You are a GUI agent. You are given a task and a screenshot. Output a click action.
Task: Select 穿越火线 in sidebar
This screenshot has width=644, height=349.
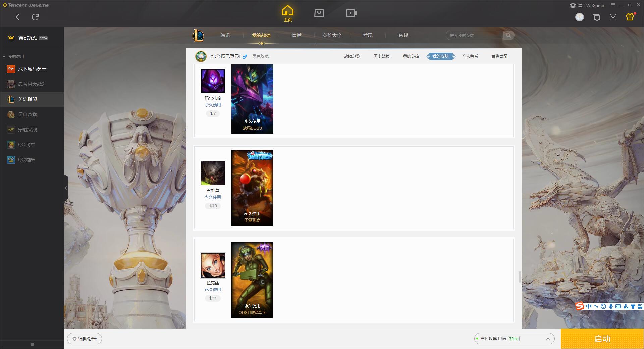tap(32, 130)
